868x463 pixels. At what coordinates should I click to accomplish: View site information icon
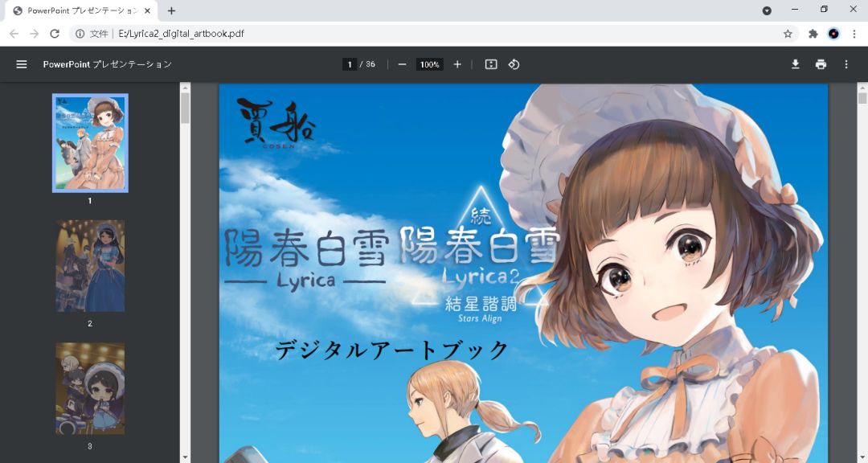point(80,34)
